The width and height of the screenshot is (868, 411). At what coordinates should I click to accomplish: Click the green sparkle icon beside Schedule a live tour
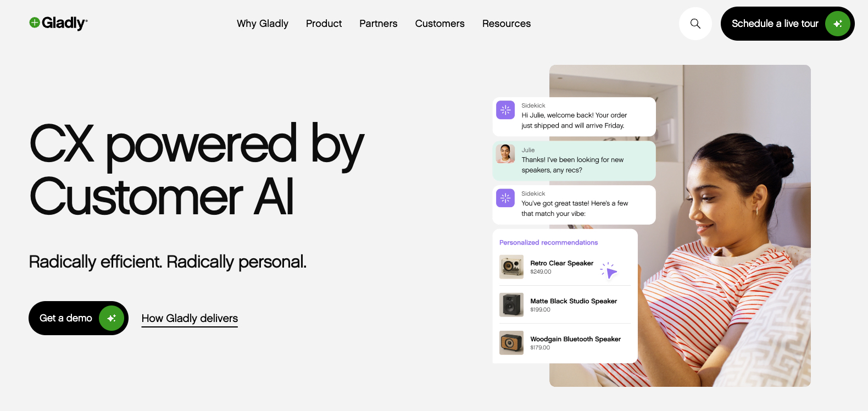point(837,24)
